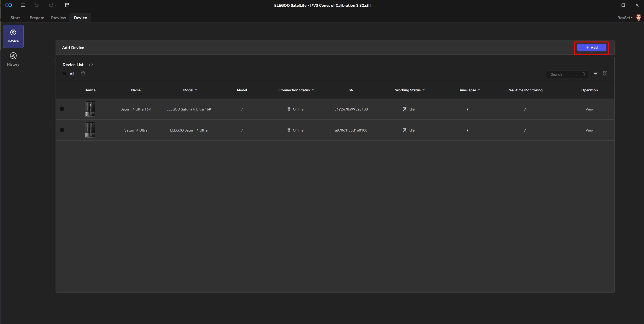Expand the Connection Status filter dropdown
This screenshot has width=644, height=324.
313,90
